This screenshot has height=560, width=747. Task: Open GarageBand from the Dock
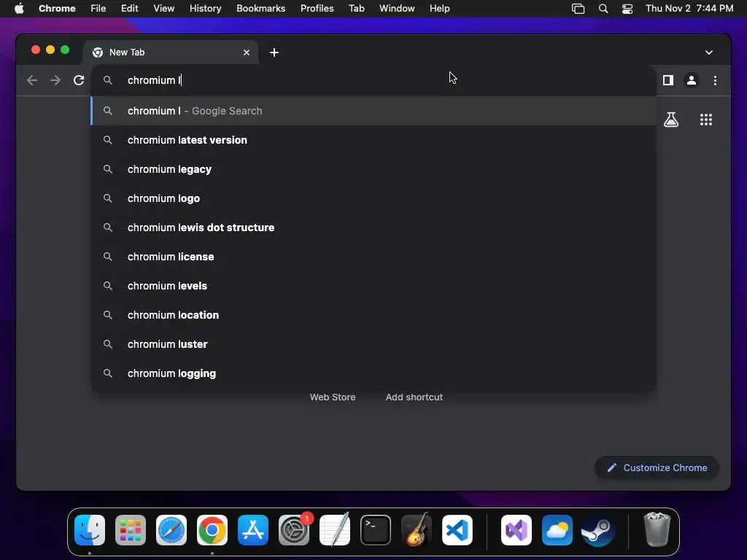pos(417,530)
